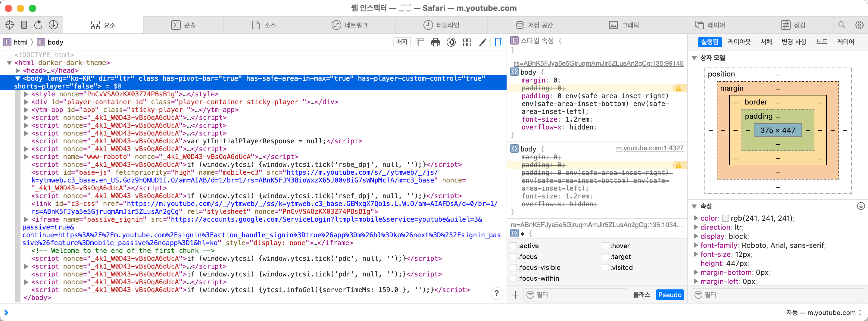Reload the inspected page

(x=39, y=25)
